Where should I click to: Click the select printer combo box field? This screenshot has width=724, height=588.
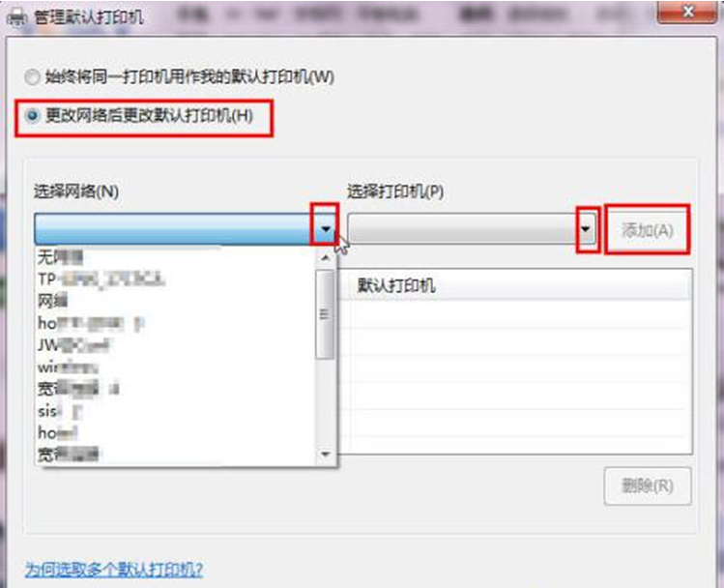472,228
